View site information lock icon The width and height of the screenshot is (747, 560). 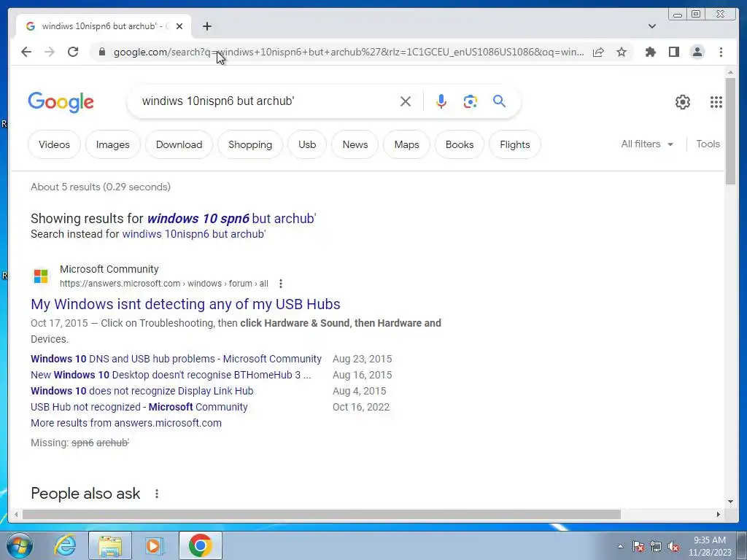[x=102, y=52]
